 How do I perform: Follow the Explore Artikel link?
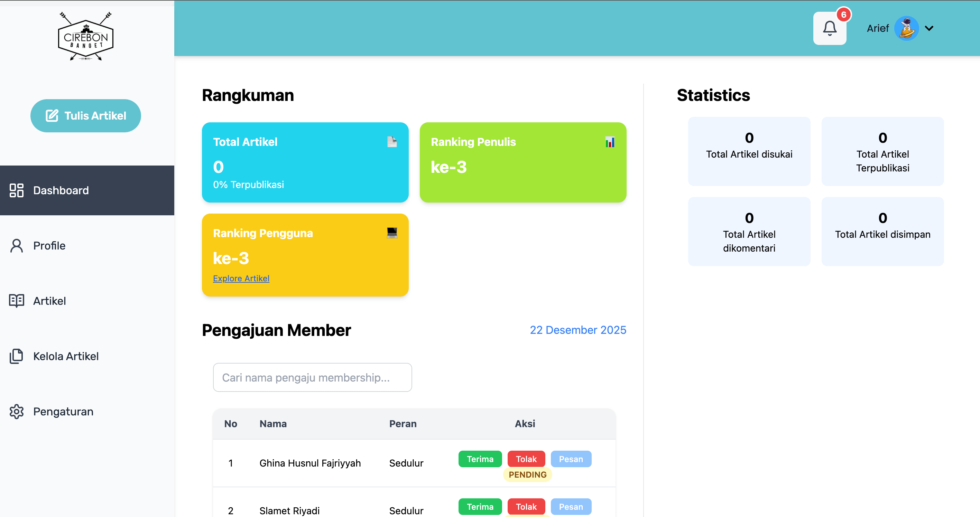(x=241, y=278)
